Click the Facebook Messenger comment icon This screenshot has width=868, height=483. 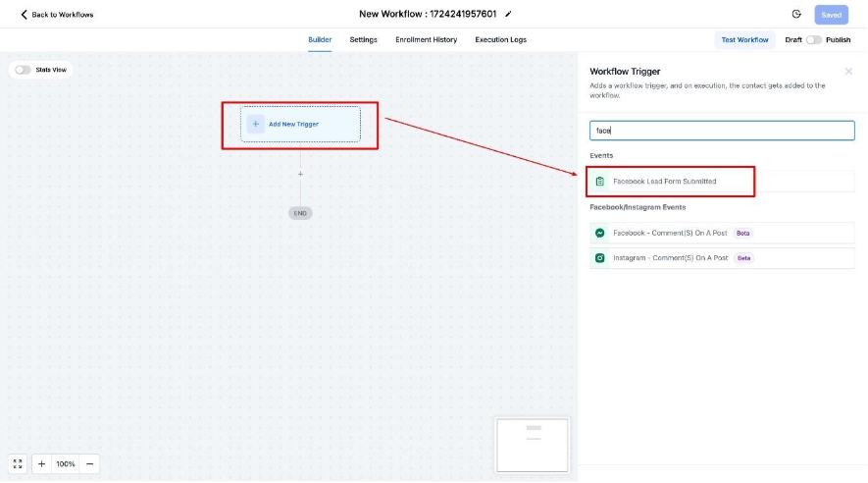(599, 233)
